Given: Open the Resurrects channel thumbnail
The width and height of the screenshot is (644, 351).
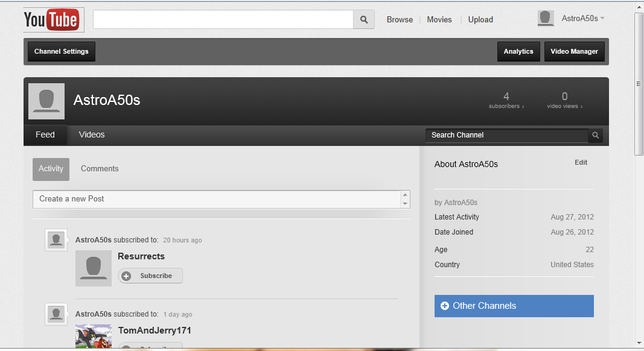Looking at the screenshot, I should point(94,268).
